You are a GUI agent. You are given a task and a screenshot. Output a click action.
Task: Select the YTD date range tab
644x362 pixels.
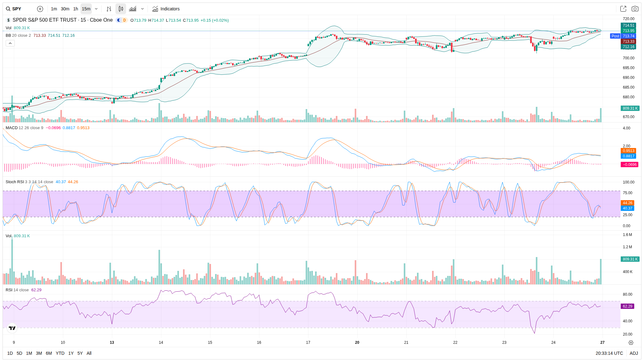coord(60,353)
